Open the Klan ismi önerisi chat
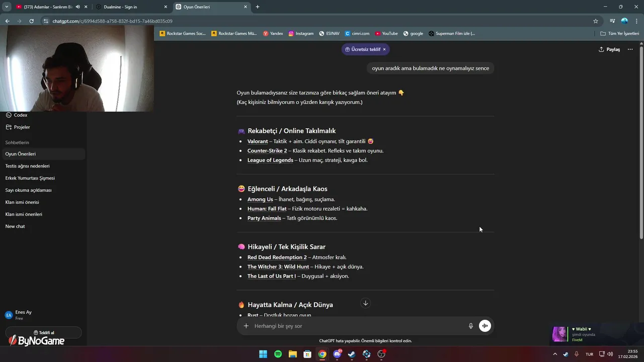This screenshot has height=362, width=644. coord(43,202)
